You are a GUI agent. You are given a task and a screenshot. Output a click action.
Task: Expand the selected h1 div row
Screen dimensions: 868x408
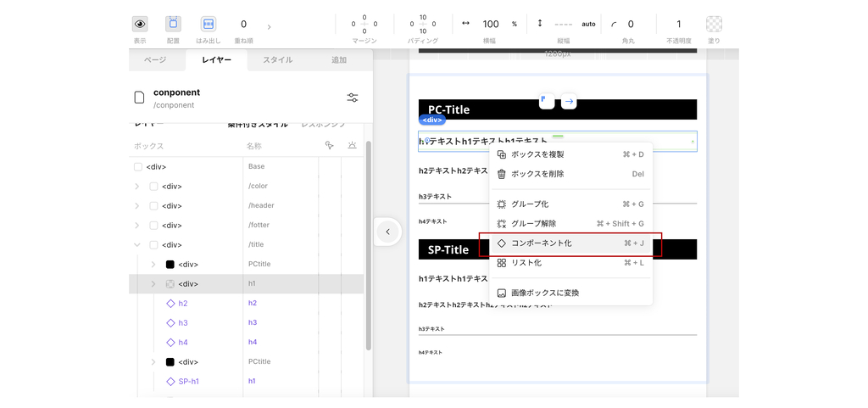[153, 284]
